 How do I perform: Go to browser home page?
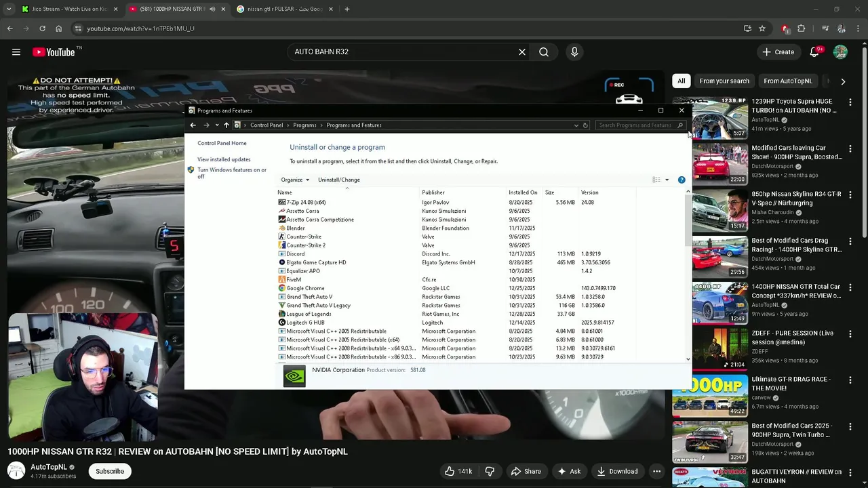tap(58, 28)
